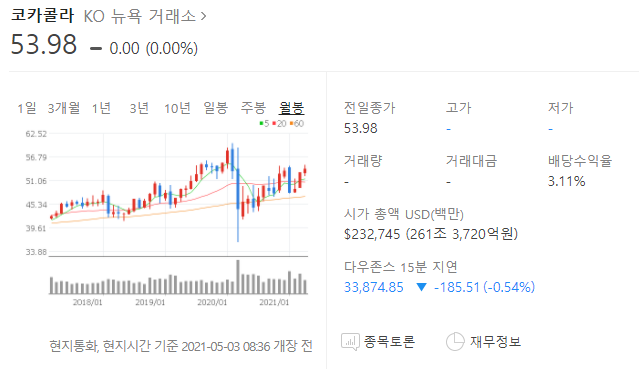Click the 2019/01 axis label
642x369 pixels.
150,302
